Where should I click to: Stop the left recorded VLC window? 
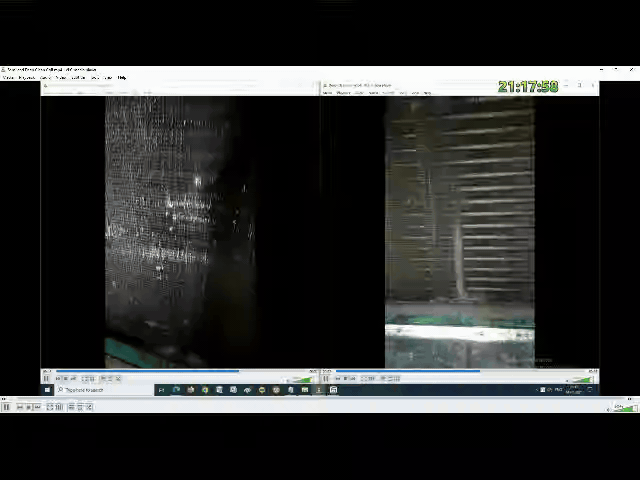point(65,379)
